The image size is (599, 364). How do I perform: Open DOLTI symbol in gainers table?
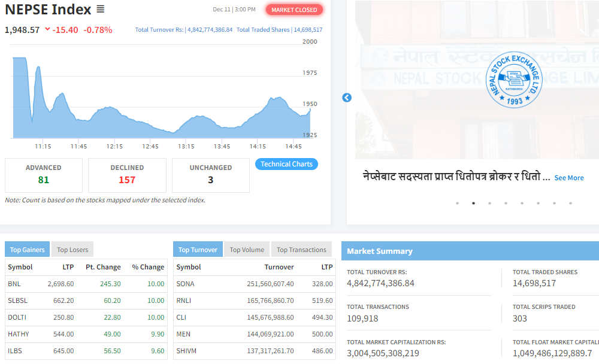tap(17, 317)
